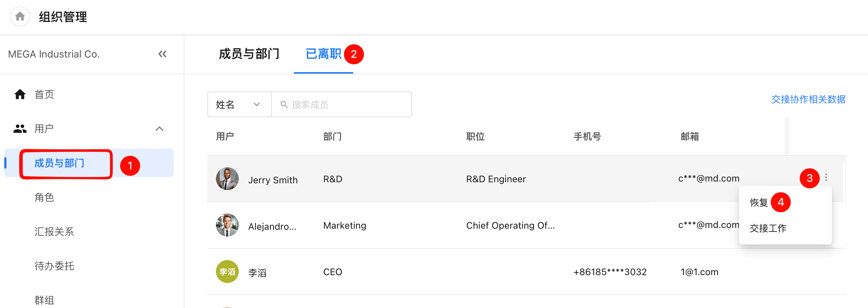The height and width of the screenshot is (308, 868).
Task: Click the house icon next to 首页
Action: [20, 94]
